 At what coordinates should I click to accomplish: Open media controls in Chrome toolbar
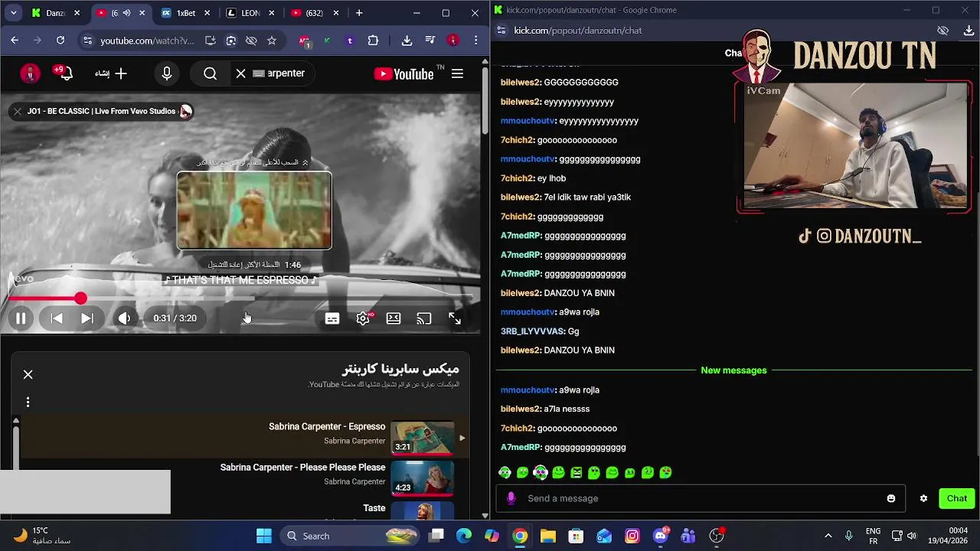[x=430, y=41]
